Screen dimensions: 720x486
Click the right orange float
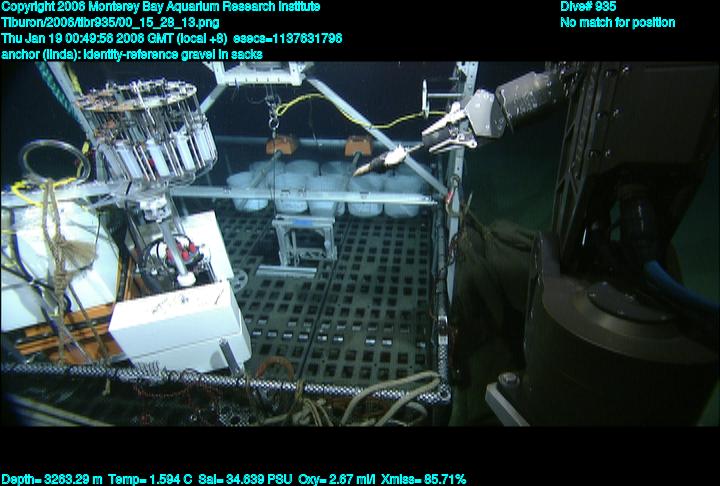(x=358, y=146)
